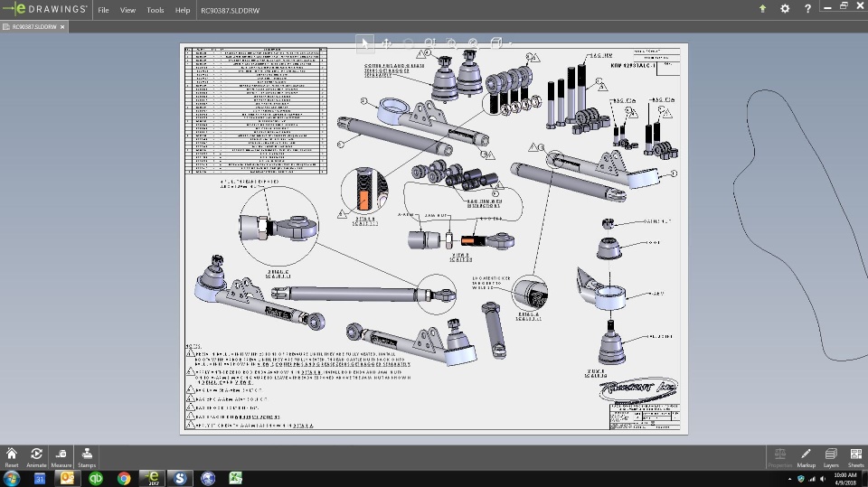Viewport: 868px width, 487px height.
Task: Click the taskbar clock showing 10:00 AM
Action: click(x=845, y=479)
